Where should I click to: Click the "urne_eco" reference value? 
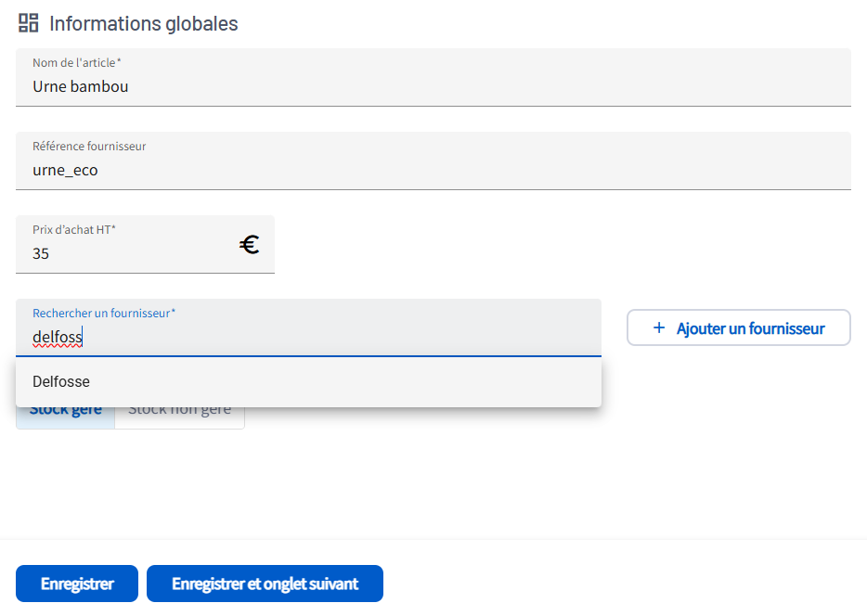coord(65,170)
